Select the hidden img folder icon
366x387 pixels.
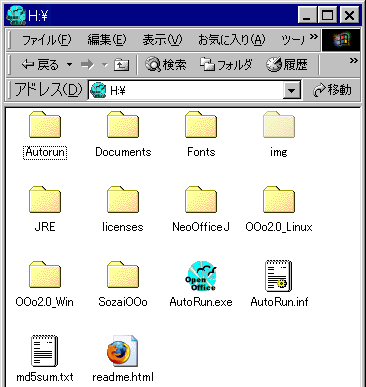coord(279,125)
